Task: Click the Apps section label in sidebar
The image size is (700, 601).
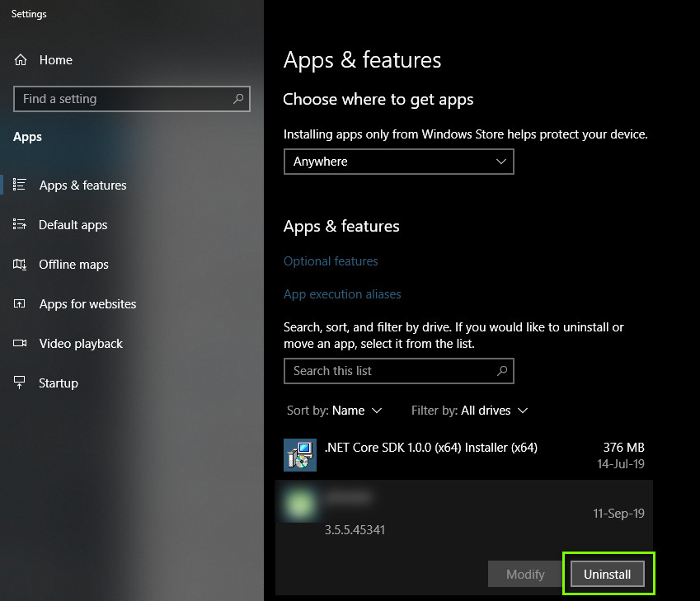Action: click(27, 137)
